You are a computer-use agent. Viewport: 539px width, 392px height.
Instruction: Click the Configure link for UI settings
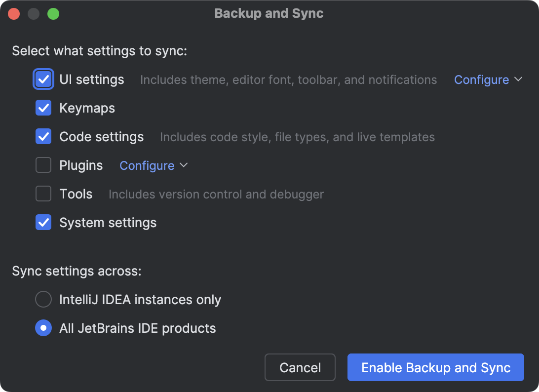pos(481,79)
